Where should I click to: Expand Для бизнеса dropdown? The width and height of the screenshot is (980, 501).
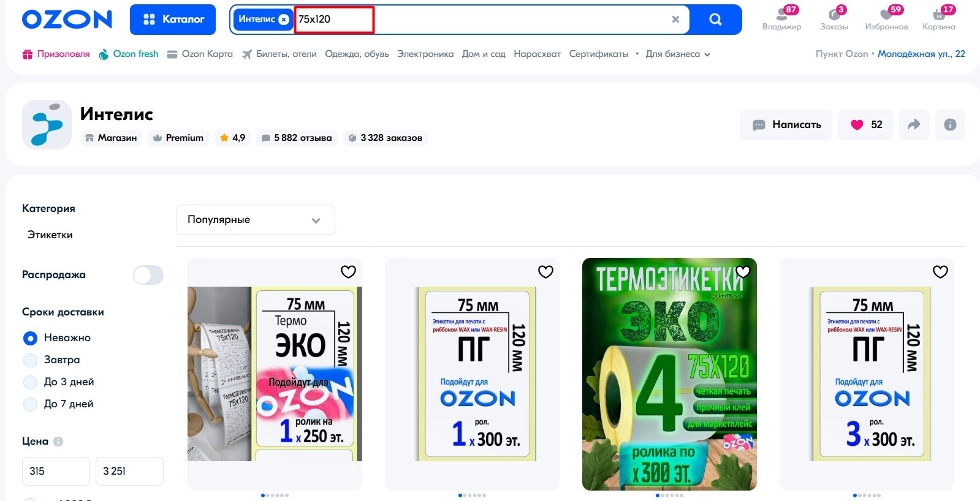[677, 54]
